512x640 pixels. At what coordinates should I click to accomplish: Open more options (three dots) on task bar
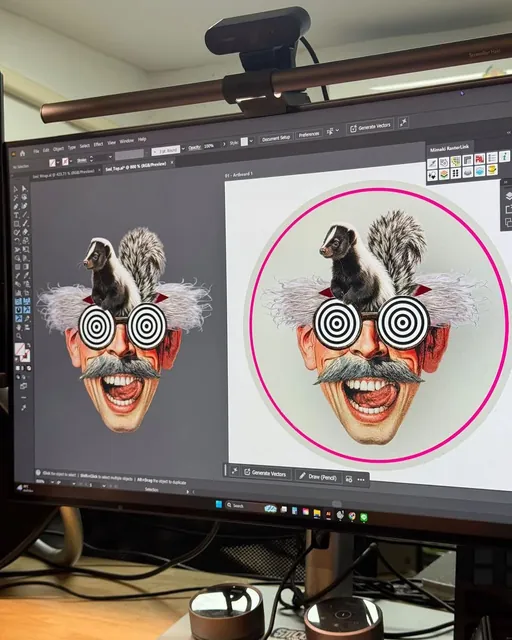(x=361, y=480)
